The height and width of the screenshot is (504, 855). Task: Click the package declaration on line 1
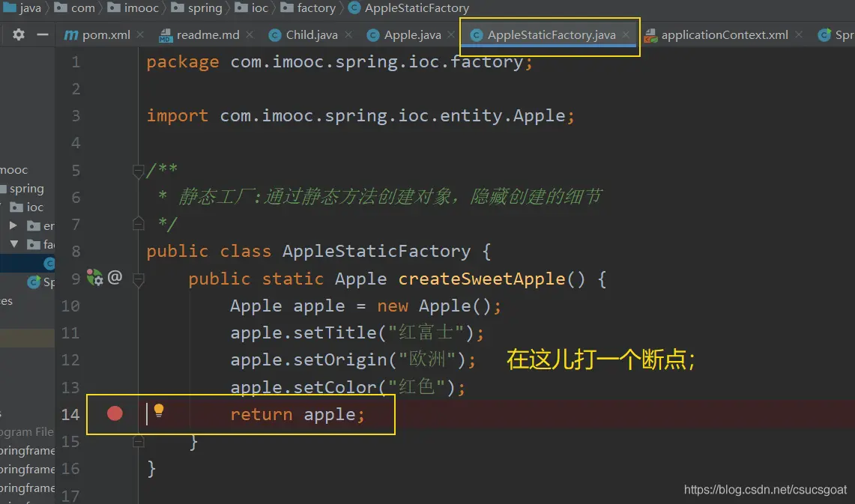[339, 62]
